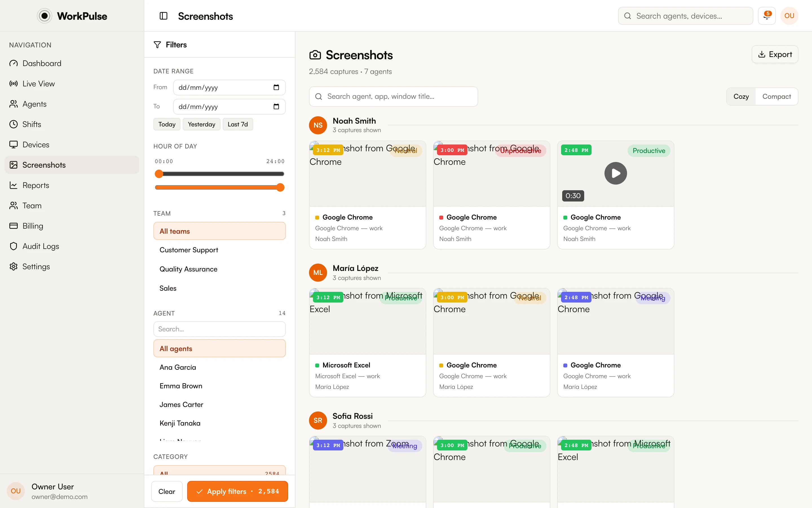This screenshot has width=812, height=508.
Task: Navigate to Shifts
Action: (72, 124)
